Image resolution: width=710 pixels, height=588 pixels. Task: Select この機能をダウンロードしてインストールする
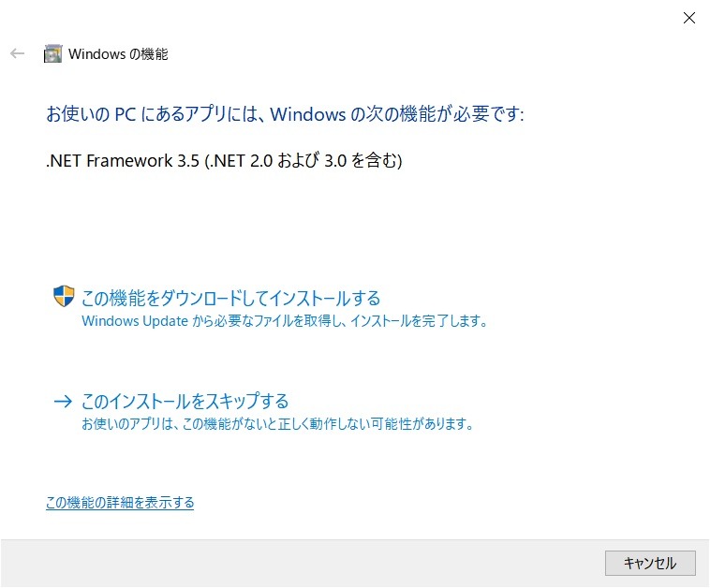pyautogui.click(x=230, y=298)
